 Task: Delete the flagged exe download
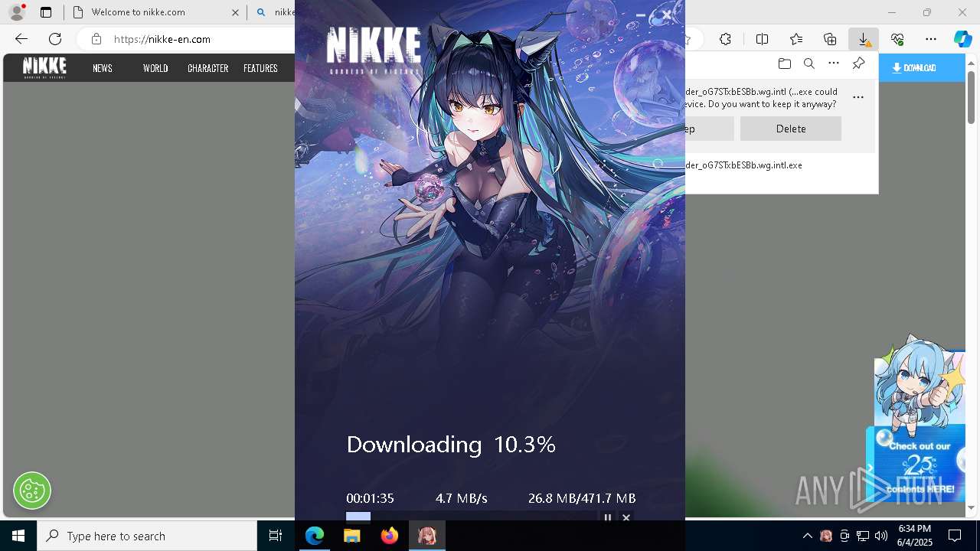[x=791, y=129]
